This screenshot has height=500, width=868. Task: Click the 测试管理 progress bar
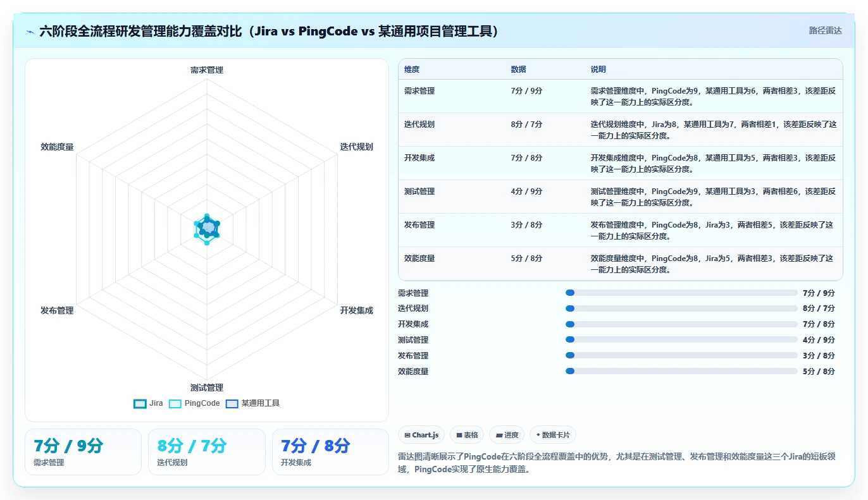click(x=681, y=339)
